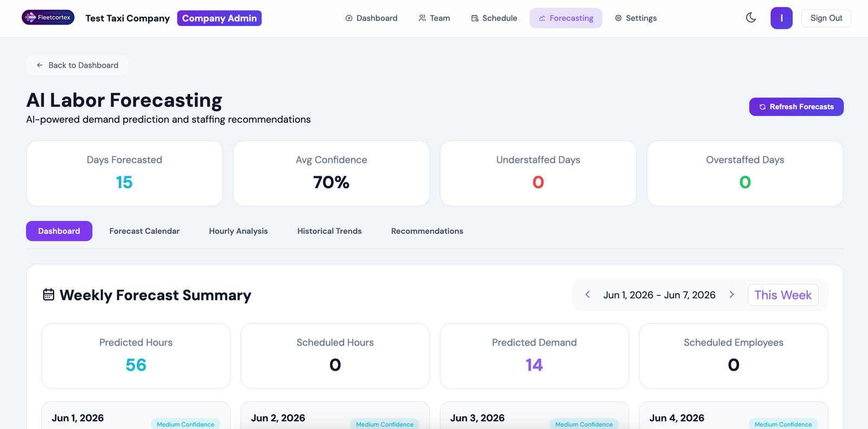Viewport: 868px width, 429px height.
Task: Open Dashboard in the top navigation
Action: pos(372,18)
